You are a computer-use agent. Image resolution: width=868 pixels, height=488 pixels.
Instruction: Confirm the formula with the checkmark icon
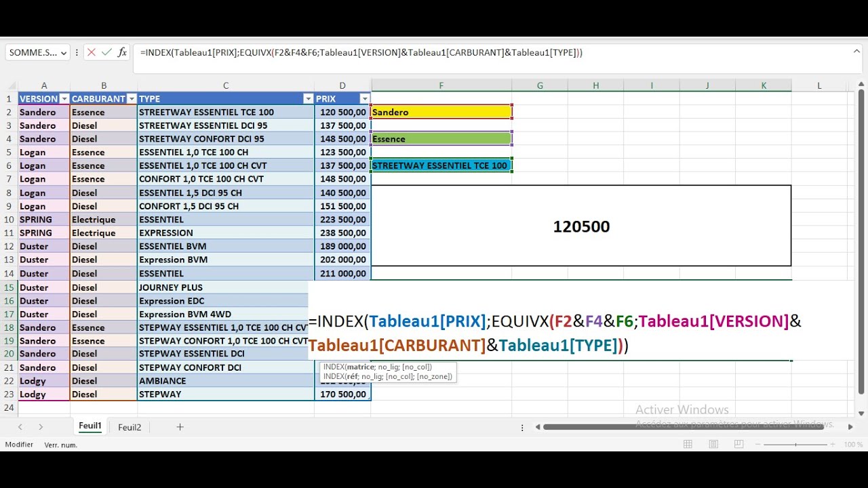pyautogui.click(x=106, y=52)
